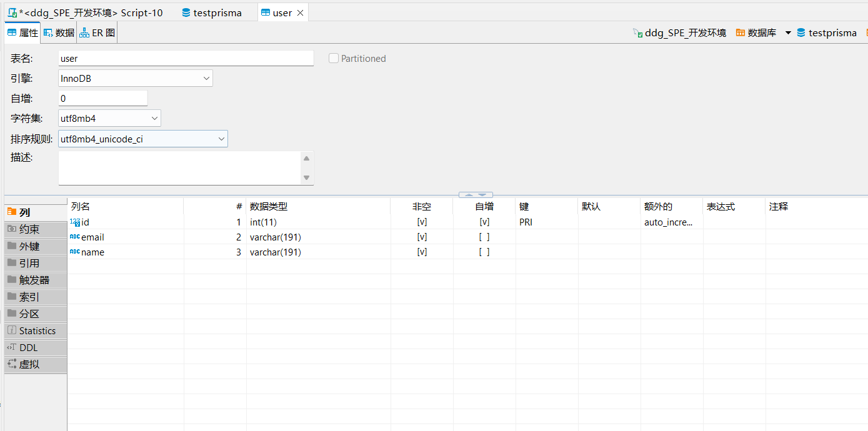Open the DDL section
This screenshot has height=431, width=868.
(36, 347)
